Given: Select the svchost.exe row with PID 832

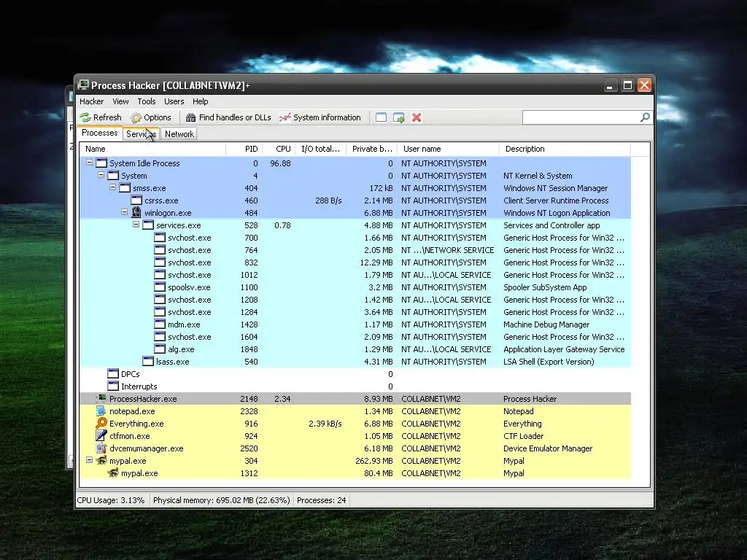Looking at the screenshot, I should 355,262.
